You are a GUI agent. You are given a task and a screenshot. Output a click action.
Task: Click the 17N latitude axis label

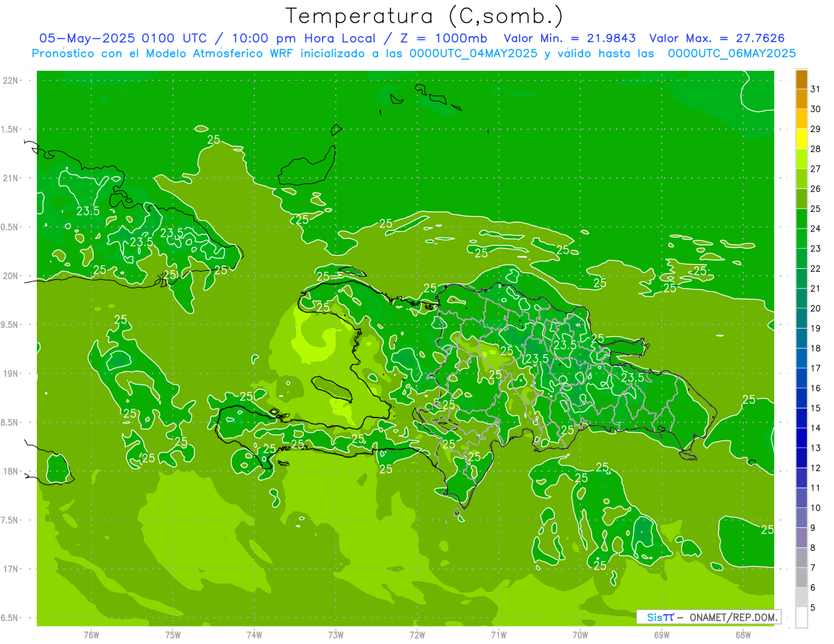[12, 569]
